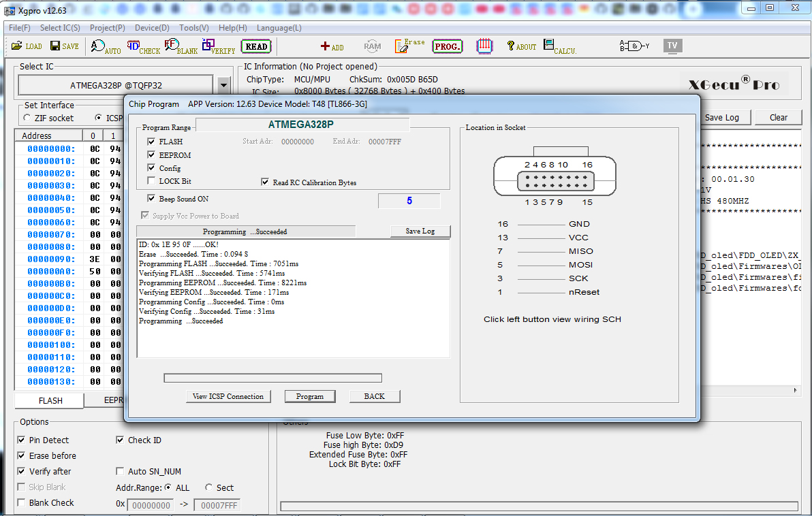The height and width of the screenshot is (516, 812).
Task: Open the Device(D) menu
Action: (x=152, y=28)
